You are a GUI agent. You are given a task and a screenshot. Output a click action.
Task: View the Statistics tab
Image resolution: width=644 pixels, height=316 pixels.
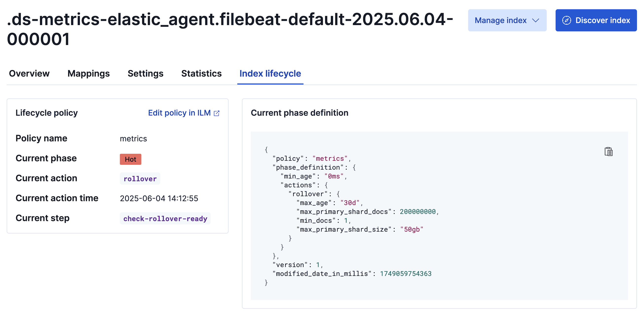201,73
